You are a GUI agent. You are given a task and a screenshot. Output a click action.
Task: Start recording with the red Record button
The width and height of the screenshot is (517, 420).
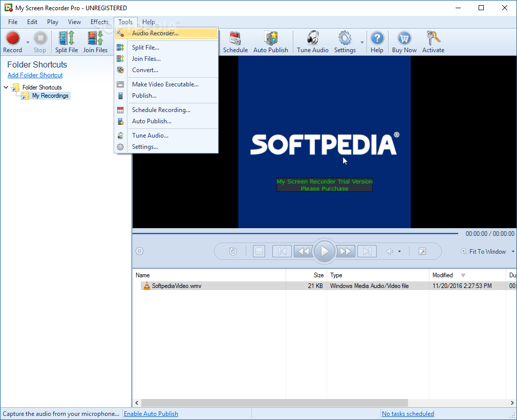pyautogui.click(x=12, y=41)
